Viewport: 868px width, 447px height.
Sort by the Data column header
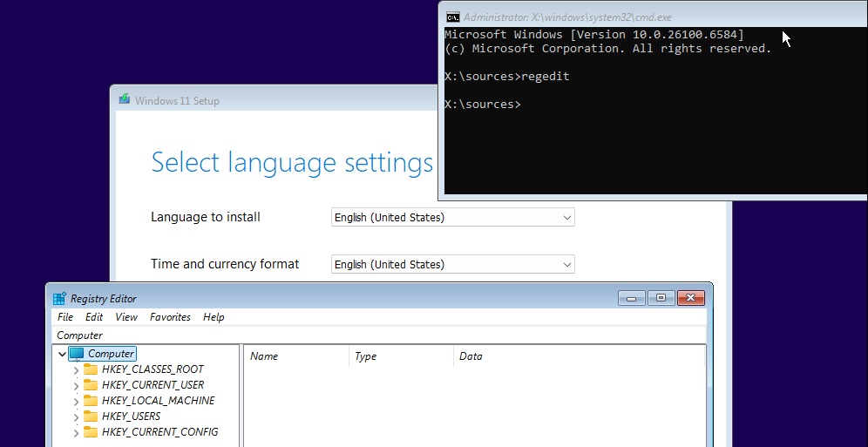pos(579,356)
